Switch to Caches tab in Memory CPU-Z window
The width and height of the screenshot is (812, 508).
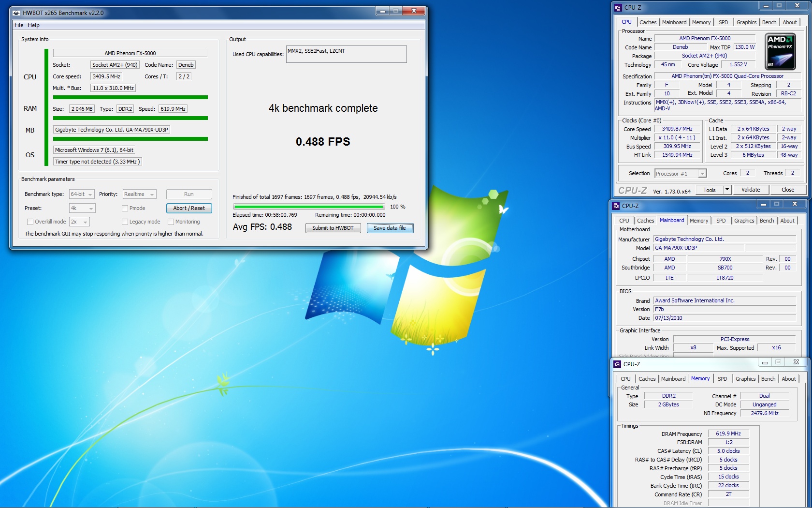[647, 379]
